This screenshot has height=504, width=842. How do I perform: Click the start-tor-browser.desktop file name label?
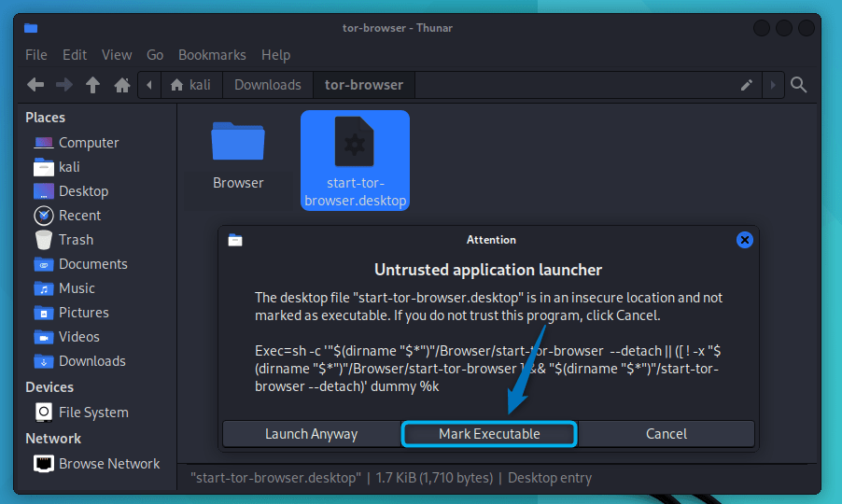pos(355,191)
